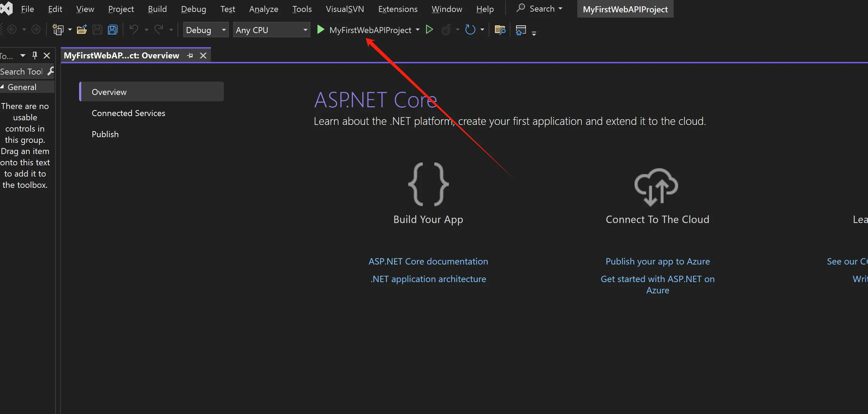Click the Search box in title bar
This screenshot has width=868, height=414.
click(x=540, y=8)
